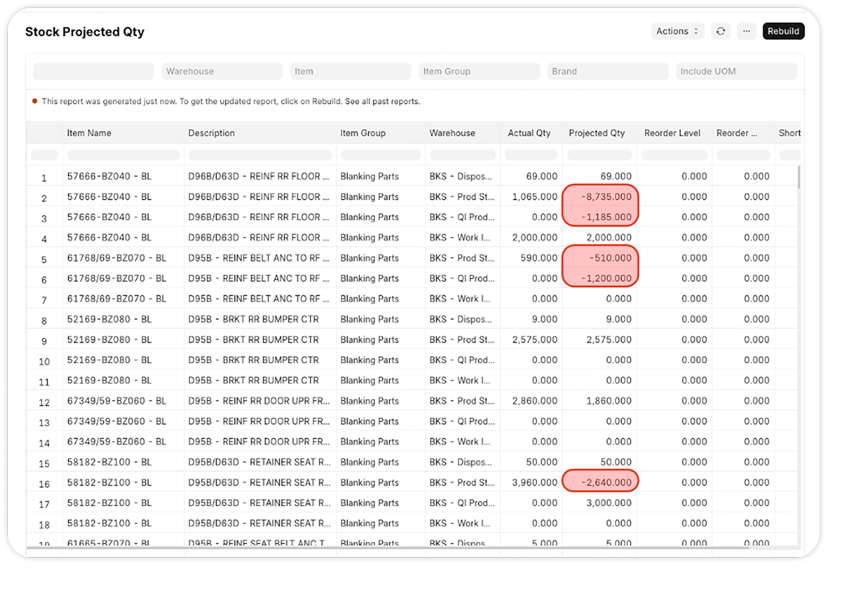The width and height of the screenshot is (868, 591).
Task: Click the Brand filter field
Action: [608, 71]
